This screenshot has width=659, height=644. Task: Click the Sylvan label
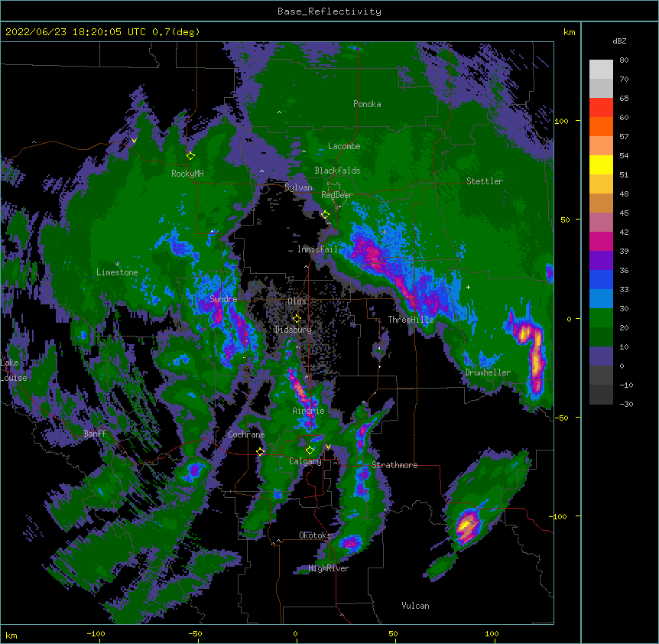[x=298, y=188]
